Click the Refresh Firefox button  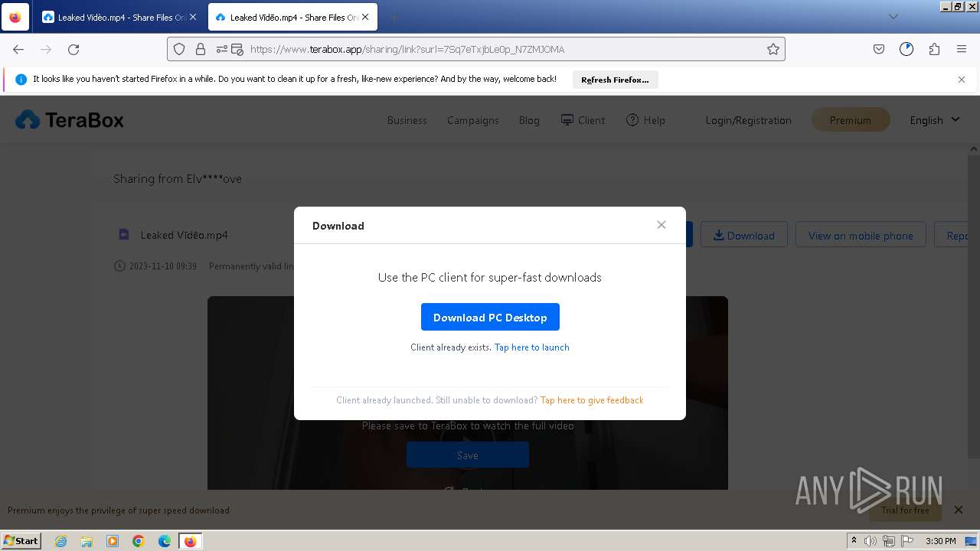[x=615, y=80]
